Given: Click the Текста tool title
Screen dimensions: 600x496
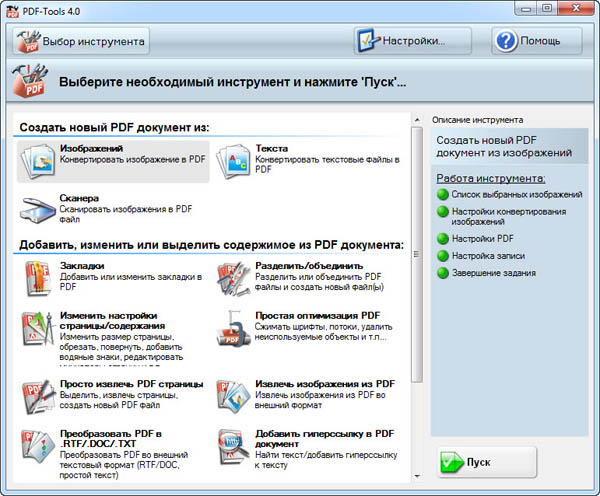Looking at the screenshot, I should (272, 148).
